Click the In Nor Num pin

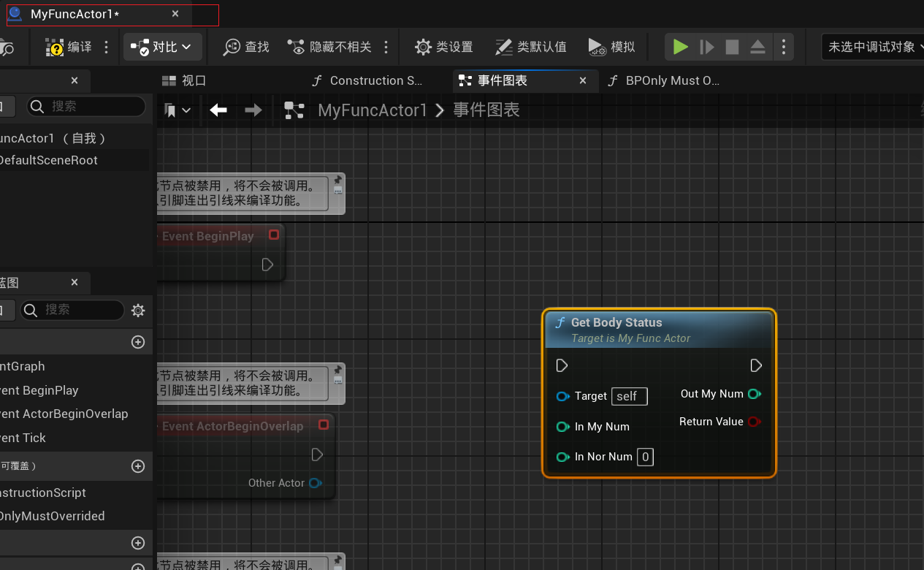(562, 457)
